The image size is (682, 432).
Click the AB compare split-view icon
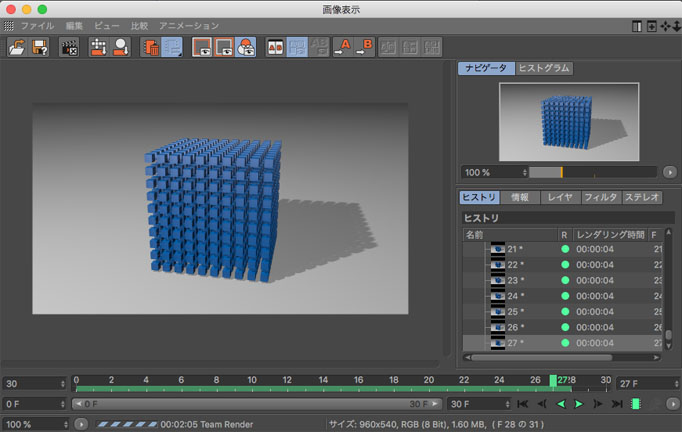coord(273,47)
